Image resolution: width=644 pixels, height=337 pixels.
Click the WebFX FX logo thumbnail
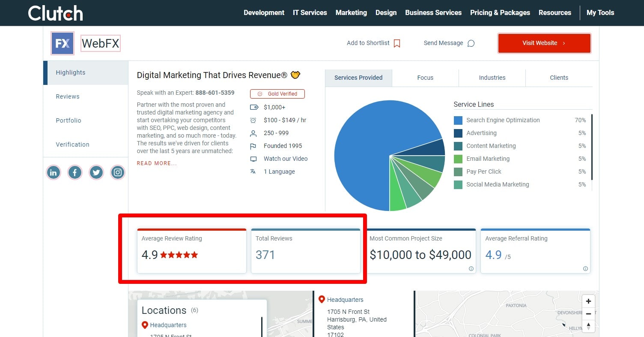[x=63, y=43]
